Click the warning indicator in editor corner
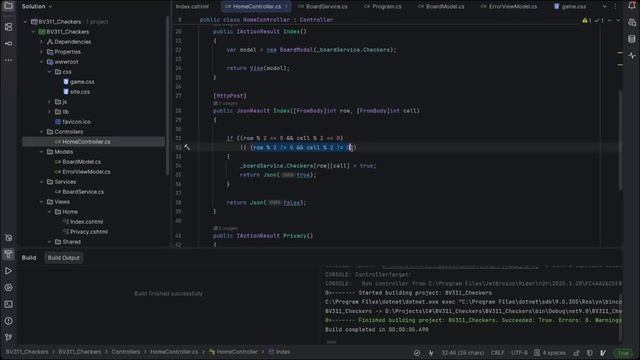Viewport: 640px width, 360px height. pyautogui.click(x=587, y=20)
